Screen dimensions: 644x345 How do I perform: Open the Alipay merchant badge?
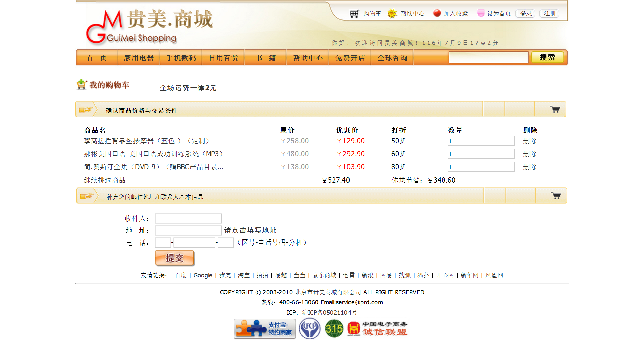[x=265, y=329]
